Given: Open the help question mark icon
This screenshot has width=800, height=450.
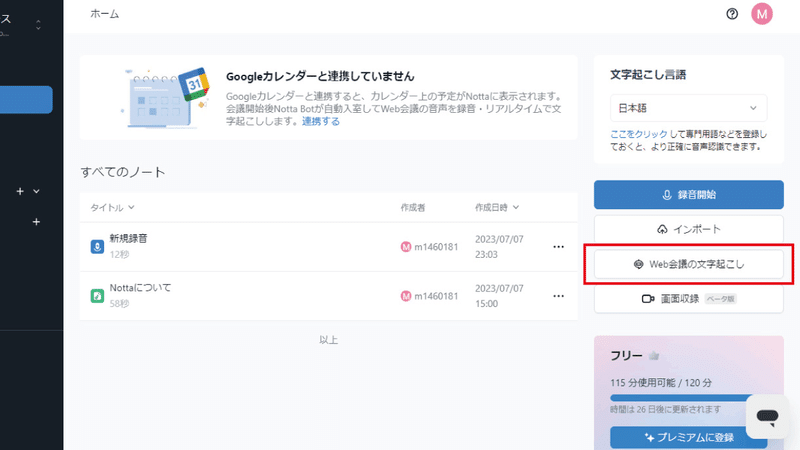Looking at the screenshot, I should click(x=732, y=14).
